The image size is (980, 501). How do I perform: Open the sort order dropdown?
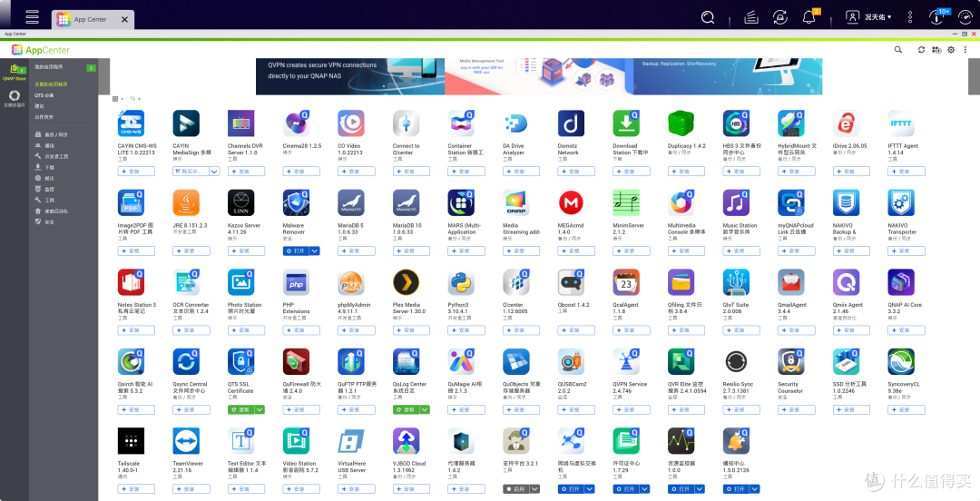tap(135, 99)
